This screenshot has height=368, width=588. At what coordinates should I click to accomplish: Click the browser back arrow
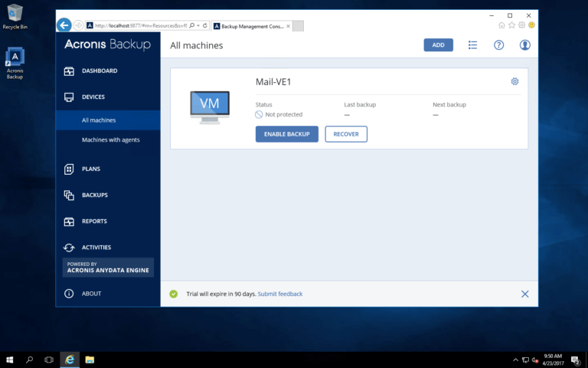point(64,25)
